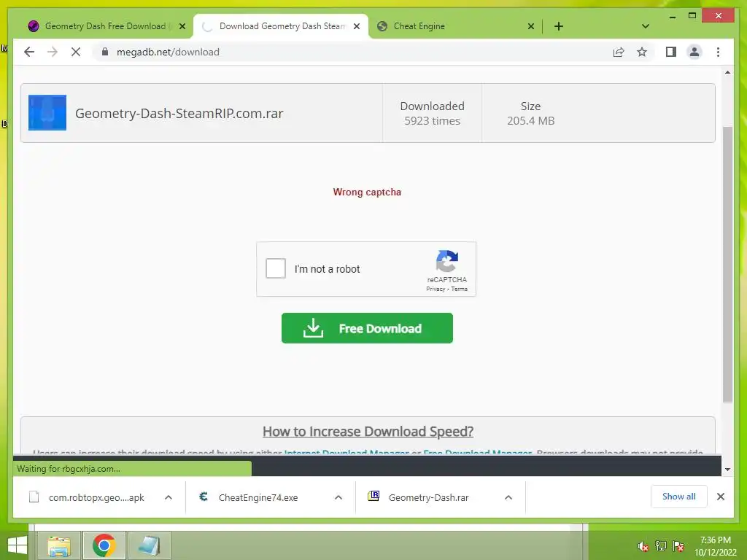
Task: Bookmark this page with the star
Action: point(642,52)
